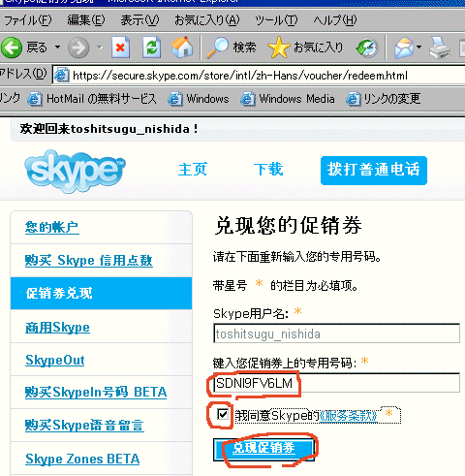Open the 您的帐户 sidebar link
Screen dimensions: 465x476
(x=52, y=227)
